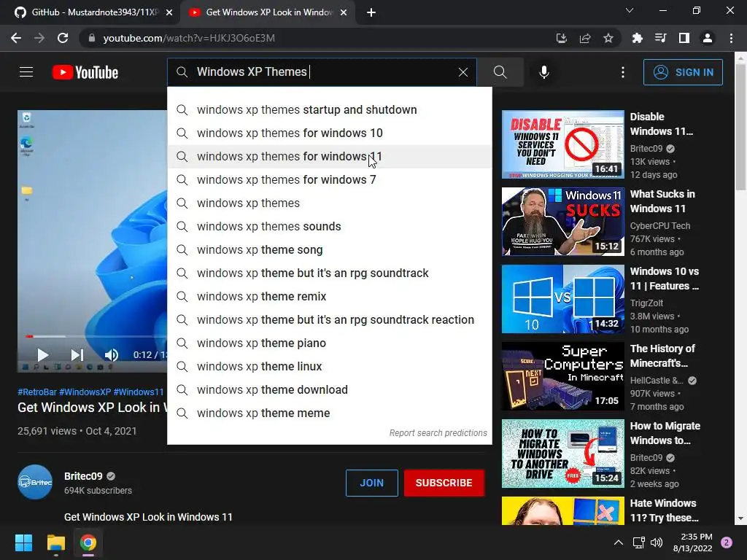Open the volume icon in the system tray
This screenshot has width=747, height=560.
point(657,542)
